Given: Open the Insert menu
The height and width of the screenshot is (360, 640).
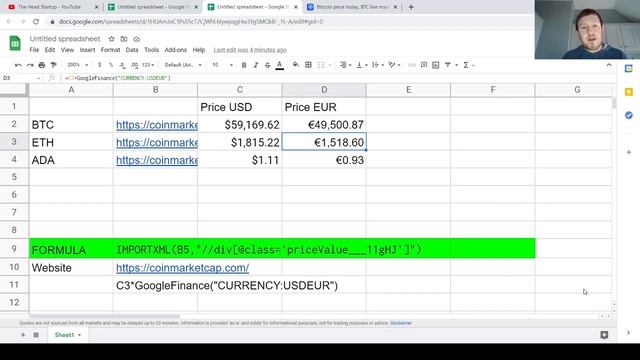Looking at the screenshot, I should pos(87,50).
